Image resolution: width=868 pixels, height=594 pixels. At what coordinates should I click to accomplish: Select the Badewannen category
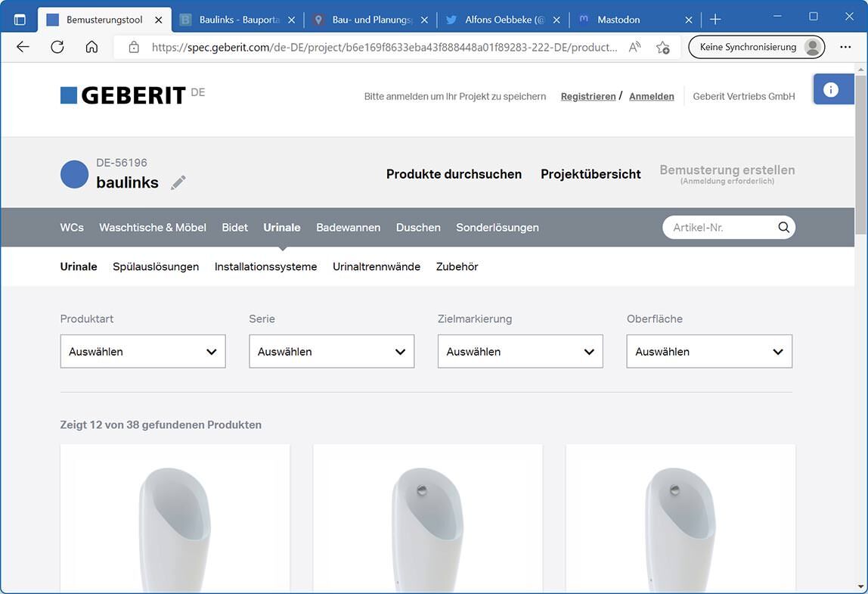[x=349, y=227]
